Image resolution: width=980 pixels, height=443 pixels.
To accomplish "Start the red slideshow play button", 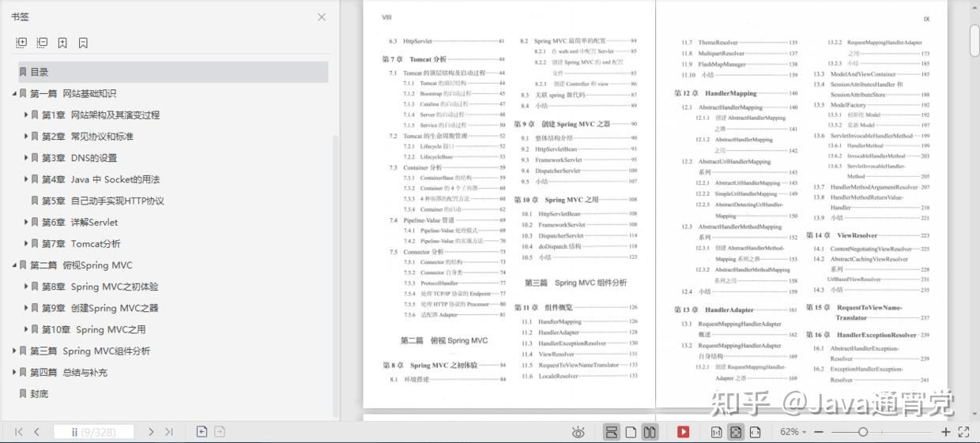I will coord(683,432).
